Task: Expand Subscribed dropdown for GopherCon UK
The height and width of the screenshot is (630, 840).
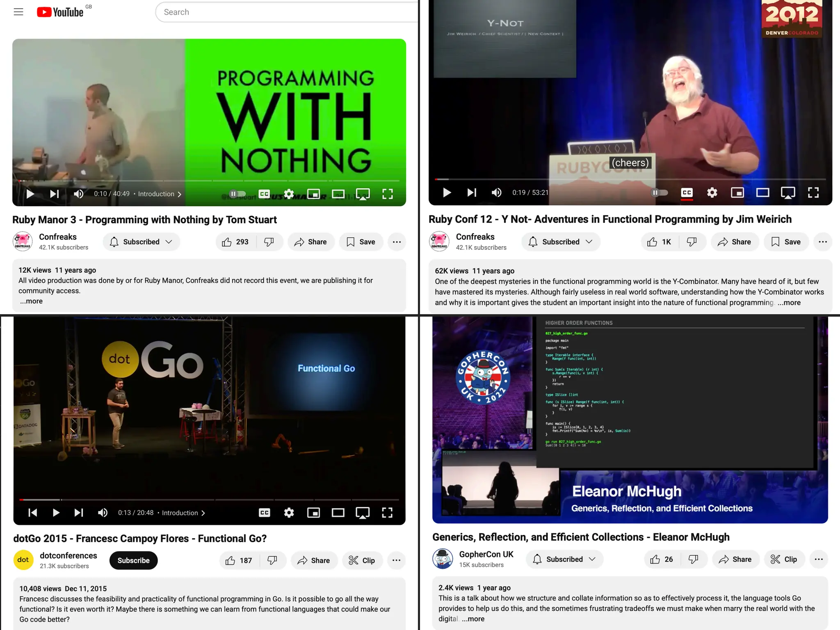Action: pos(564,559)
